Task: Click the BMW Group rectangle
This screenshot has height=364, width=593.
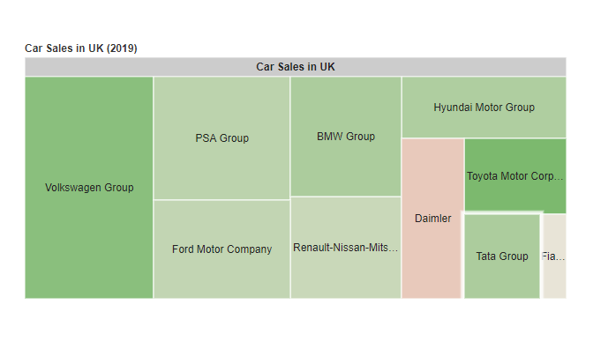Action: tap(346, 137)
